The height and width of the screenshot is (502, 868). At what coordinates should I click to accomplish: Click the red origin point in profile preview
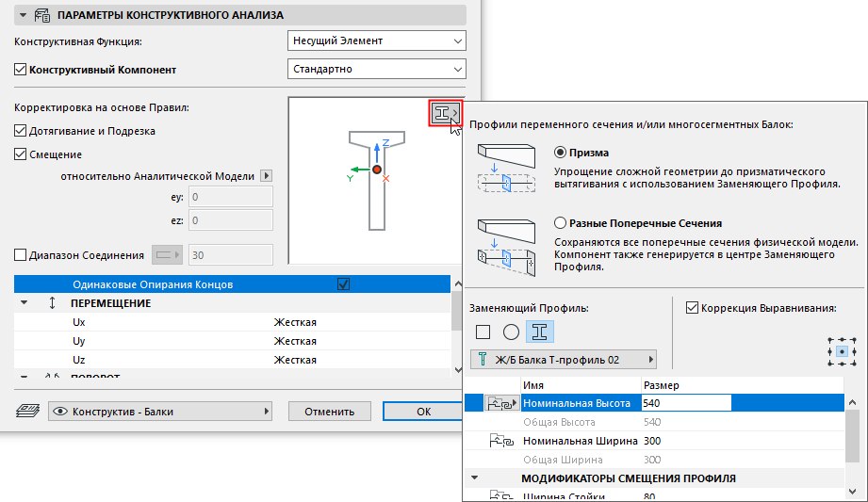point(377,170)
